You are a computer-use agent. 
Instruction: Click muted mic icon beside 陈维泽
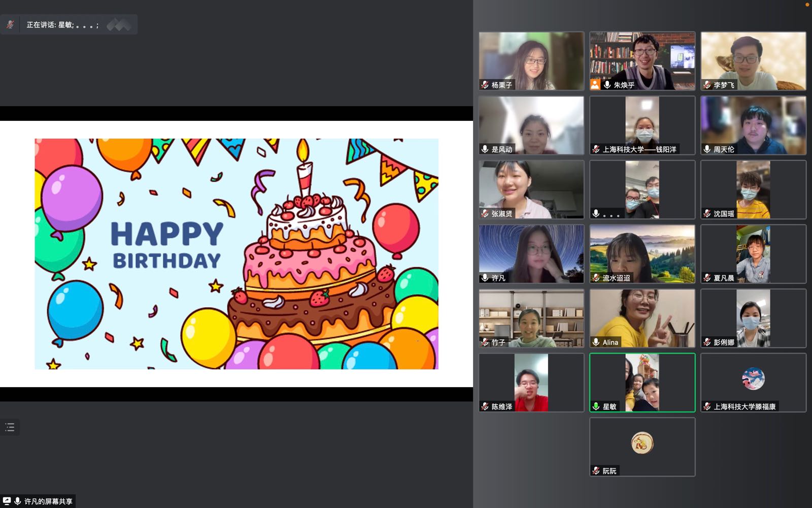pos(485,406)
